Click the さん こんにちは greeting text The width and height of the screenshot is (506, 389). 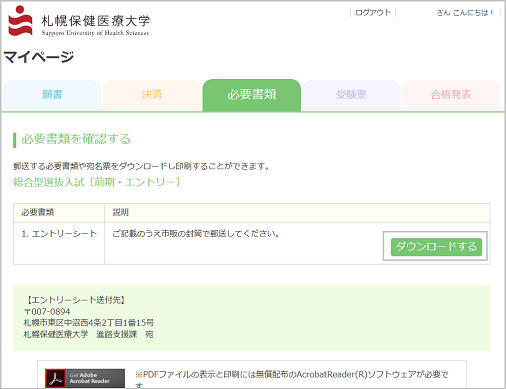[x=465, y=13]
